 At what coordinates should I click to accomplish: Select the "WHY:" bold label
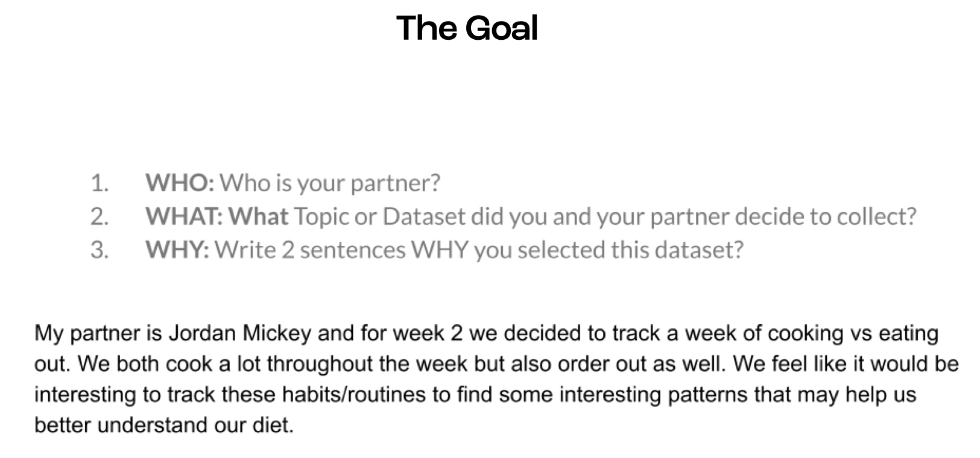[x=177, y=249]
